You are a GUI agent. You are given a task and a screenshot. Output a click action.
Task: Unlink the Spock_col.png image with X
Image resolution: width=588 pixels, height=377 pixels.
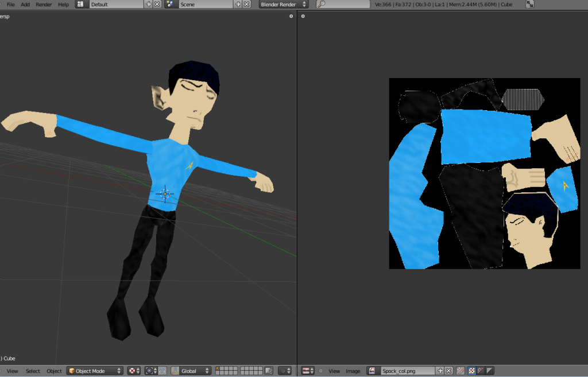tap(449, 371)
